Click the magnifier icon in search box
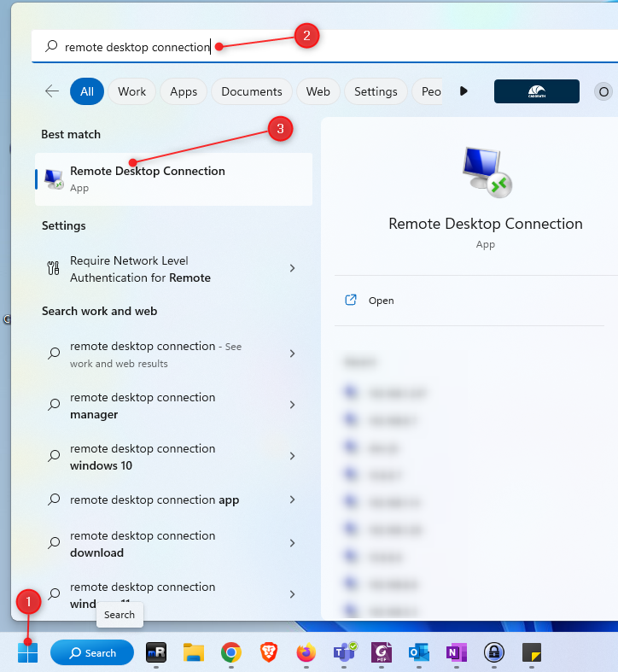 tap(51, 46)
